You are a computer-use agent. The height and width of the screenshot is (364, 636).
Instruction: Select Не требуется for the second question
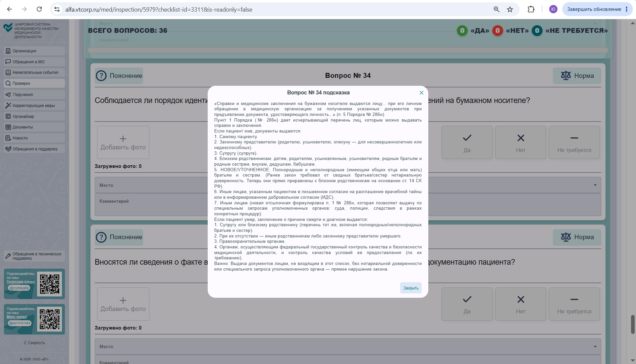[x=574, y=304]
